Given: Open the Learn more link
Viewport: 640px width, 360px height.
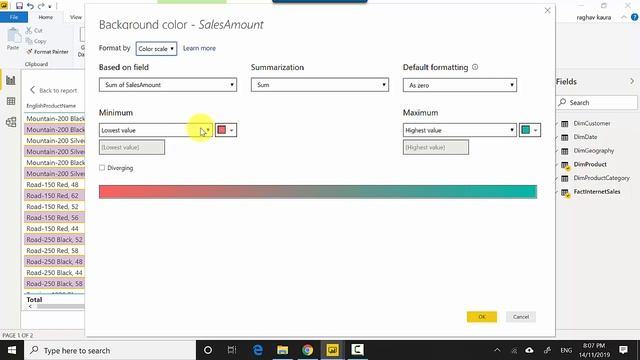Looking at the screenshot, I should 199,48.
